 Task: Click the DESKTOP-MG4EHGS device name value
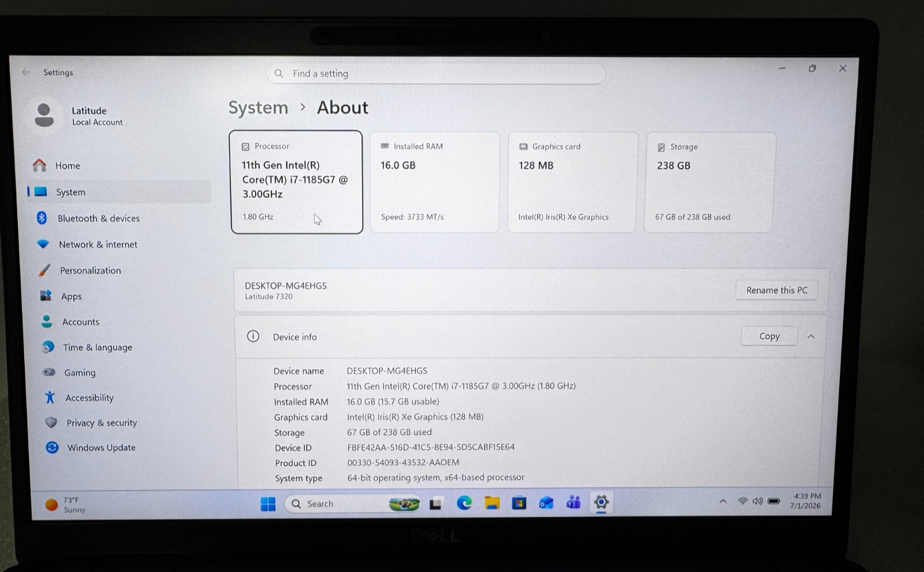tap(387, 371)
